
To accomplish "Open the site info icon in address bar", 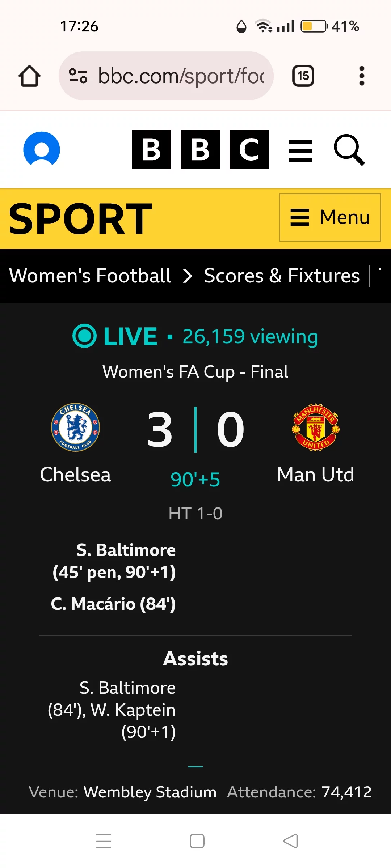I will [78, 76].
